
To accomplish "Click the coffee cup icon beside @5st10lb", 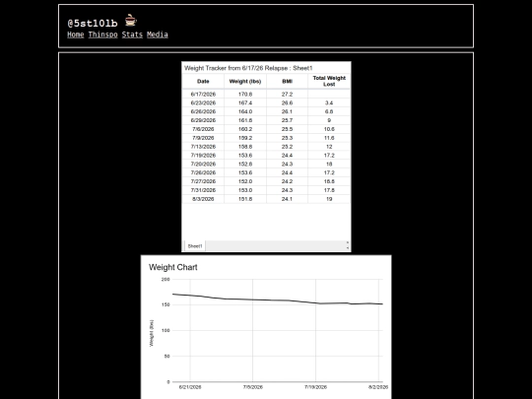I will click(131, 21).
